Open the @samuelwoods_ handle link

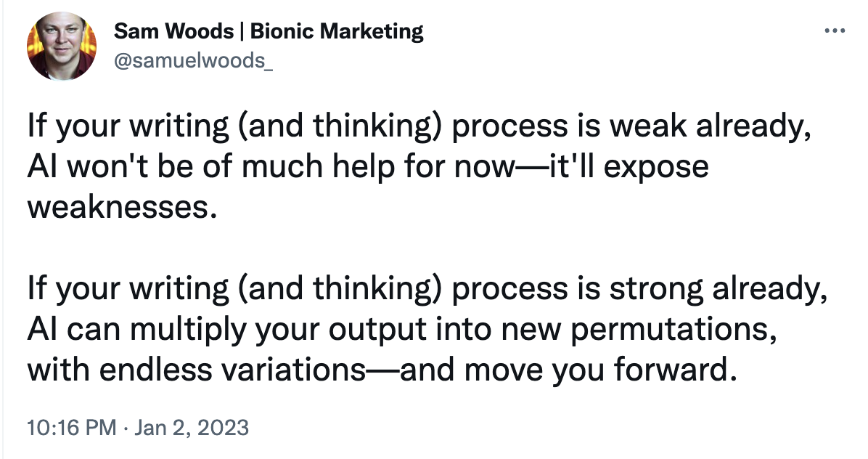195,61
